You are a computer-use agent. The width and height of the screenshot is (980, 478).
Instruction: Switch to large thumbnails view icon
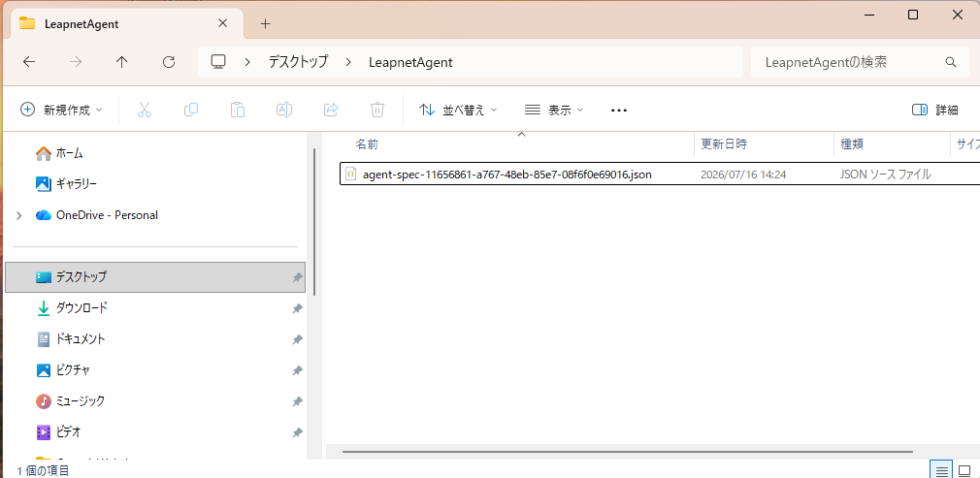click(x=964, y=470)
